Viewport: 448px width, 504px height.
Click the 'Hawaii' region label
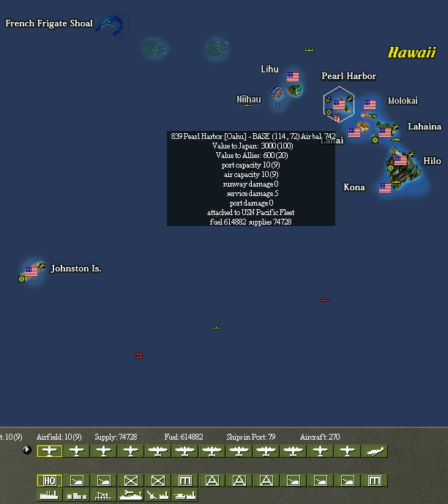coord(412,53)
